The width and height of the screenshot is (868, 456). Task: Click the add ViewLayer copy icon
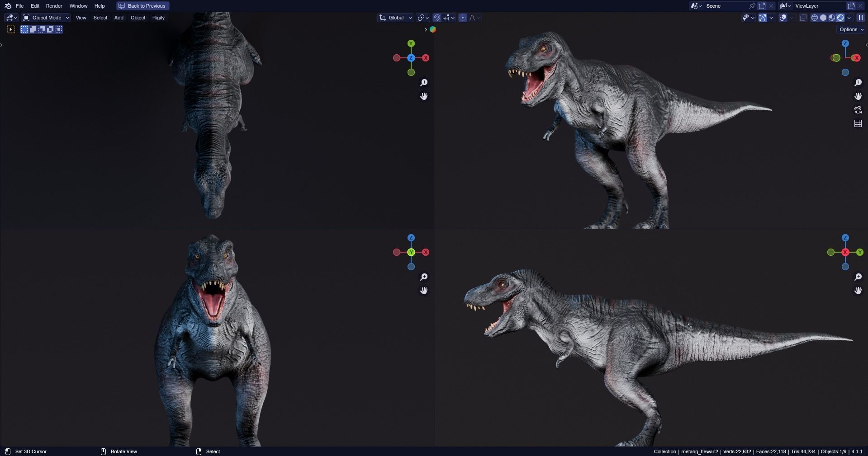click(x=851, y=6)
